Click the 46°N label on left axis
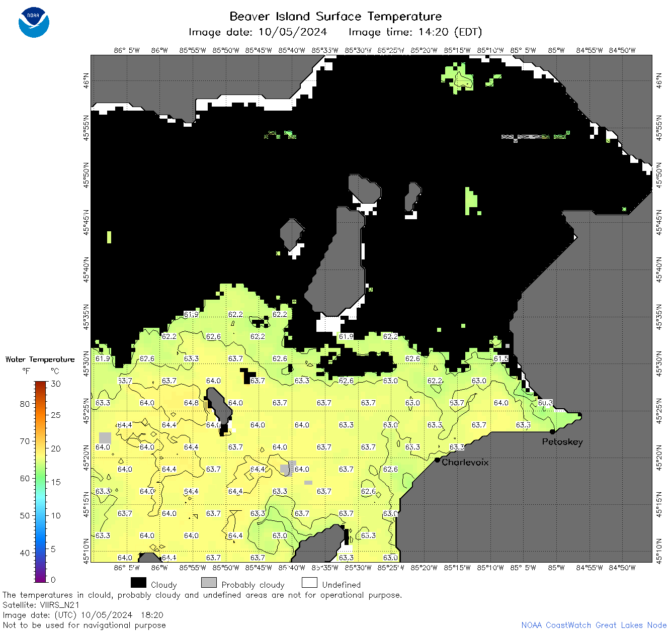The height and width of the screenshot is (633, 672). pos(86,80)
